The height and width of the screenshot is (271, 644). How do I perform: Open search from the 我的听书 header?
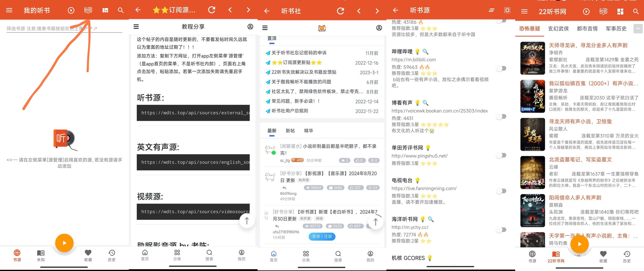[121, 10]
